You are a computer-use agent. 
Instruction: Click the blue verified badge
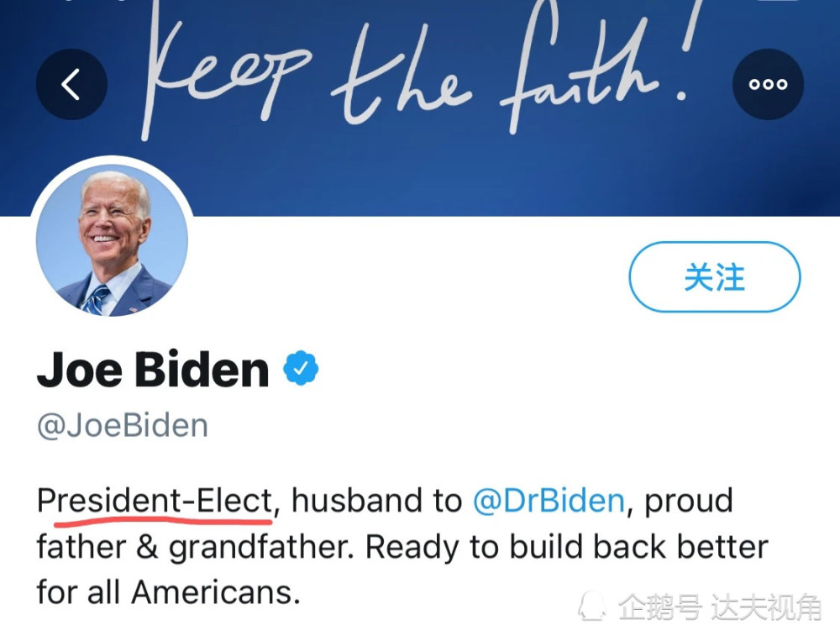pos(301,368)
